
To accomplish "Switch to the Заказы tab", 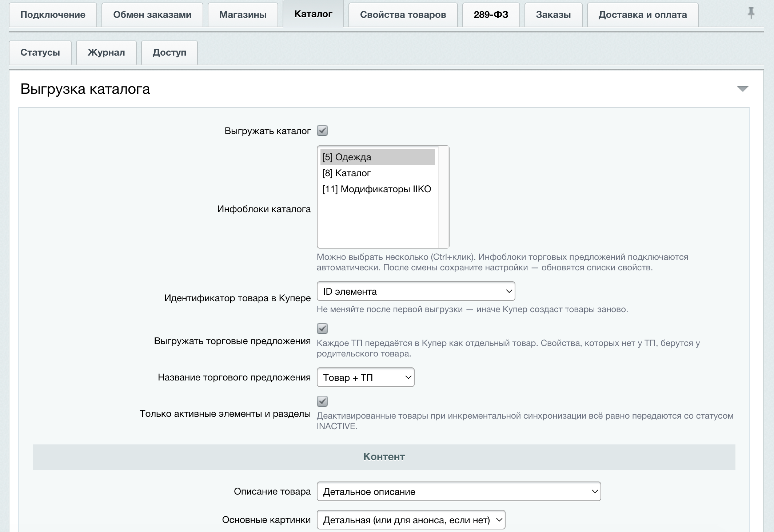I will point(553,15).
